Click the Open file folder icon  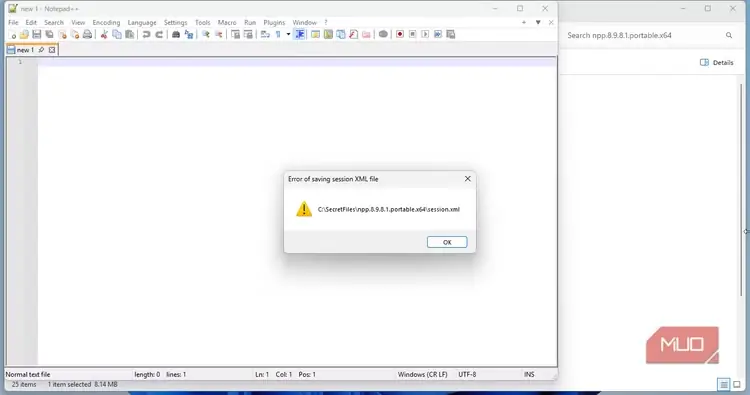click(24, 34)
